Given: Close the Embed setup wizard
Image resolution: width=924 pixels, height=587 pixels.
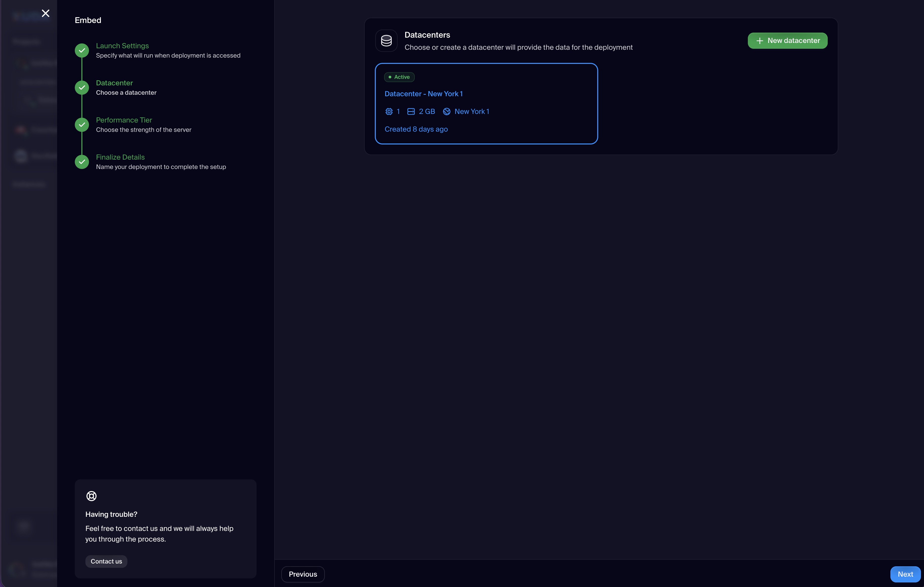Looking at the screenshot, I should point(46,13).
